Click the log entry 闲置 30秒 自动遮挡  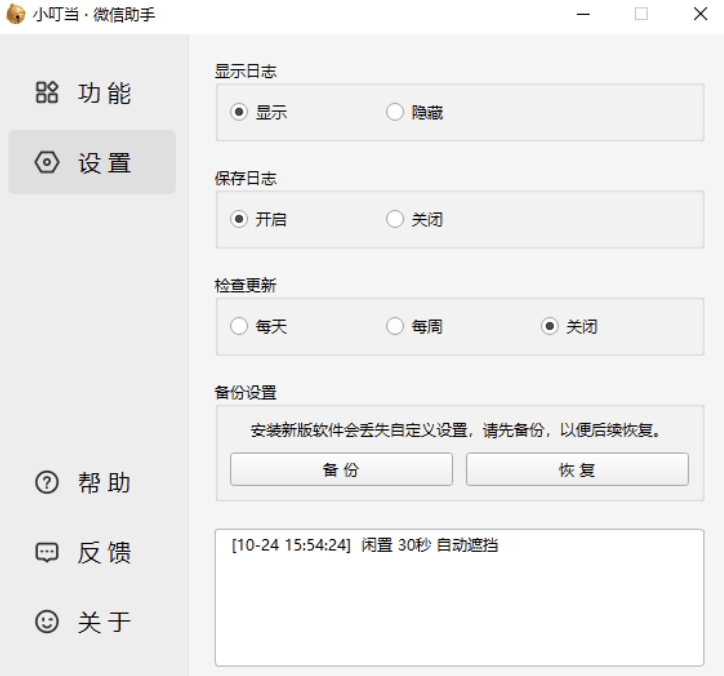pos(365,546)
